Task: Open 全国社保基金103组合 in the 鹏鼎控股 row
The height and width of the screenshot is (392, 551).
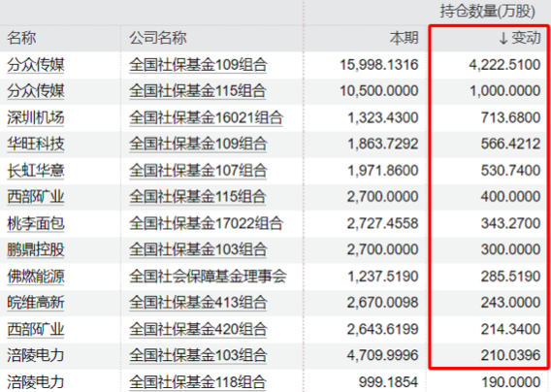Action: click(x=198, y=249)
